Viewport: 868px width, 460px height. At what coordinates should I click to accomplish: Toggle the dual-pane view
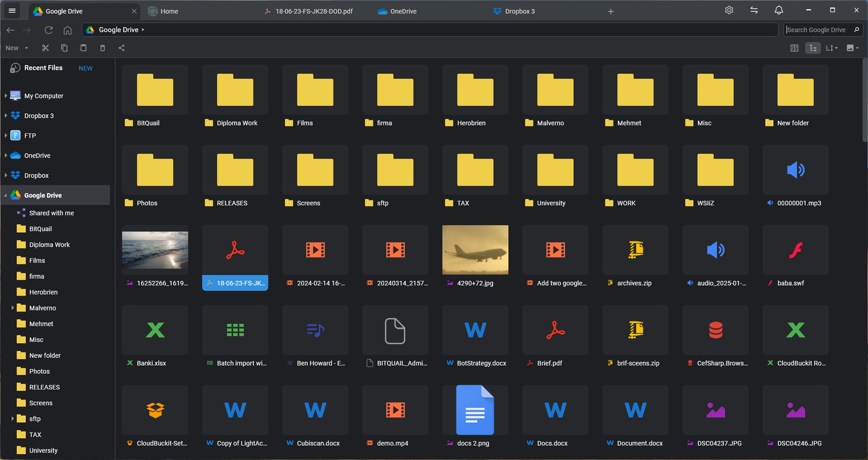[794, 48]
